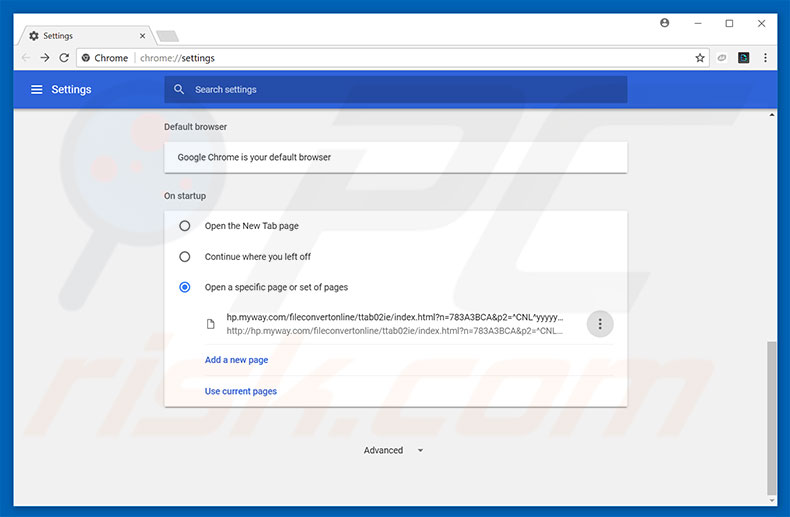Screen dimensions: 790x517
Task: Click Use current pages link
Action: 241,391
